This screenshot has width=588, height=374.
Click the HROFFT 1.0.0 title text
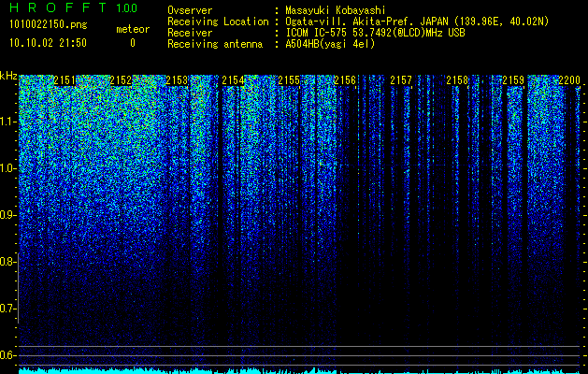click(x=74, y=7)
